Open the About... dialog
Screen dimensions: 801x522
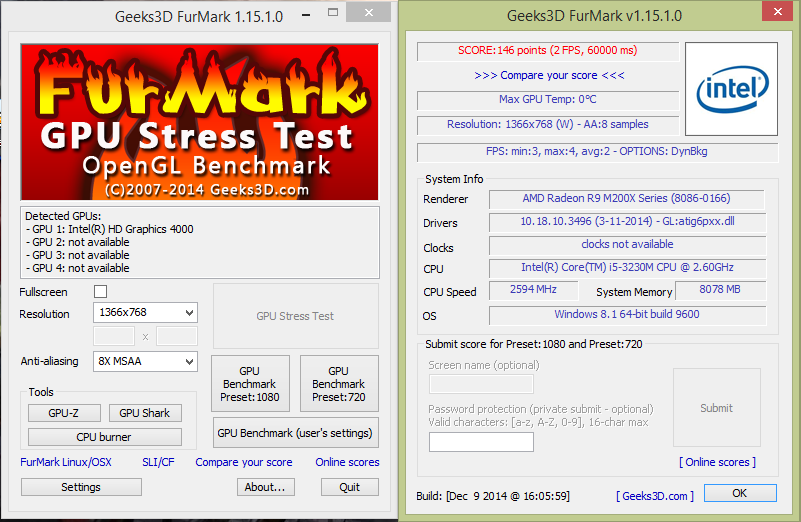click(266, 487)
